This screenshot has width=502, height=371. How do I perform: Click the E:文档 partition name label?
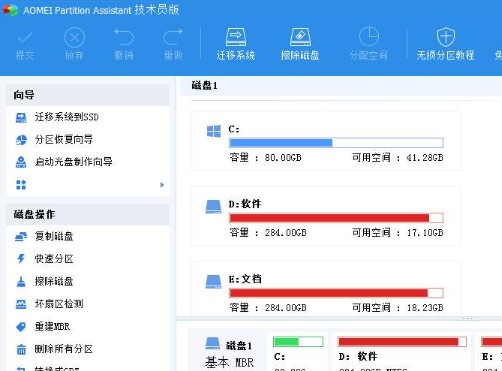[x=245, y=279]
